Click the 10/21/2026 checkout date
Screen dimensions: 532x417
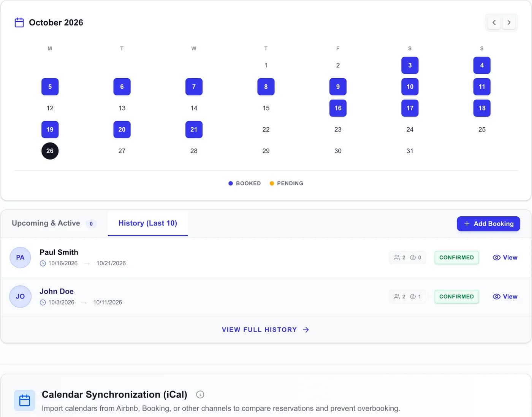tap(111, 263)
